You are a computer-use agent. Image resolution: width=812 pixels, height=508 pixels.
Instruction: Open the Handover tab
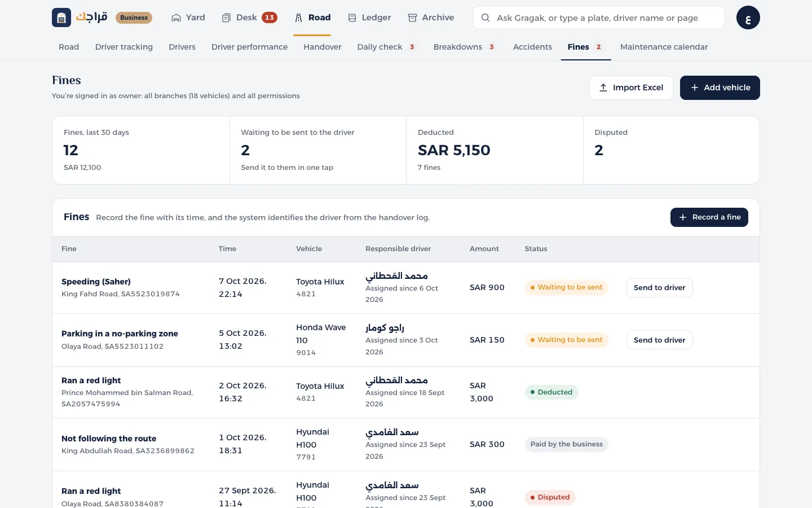[x=323, y=47]
